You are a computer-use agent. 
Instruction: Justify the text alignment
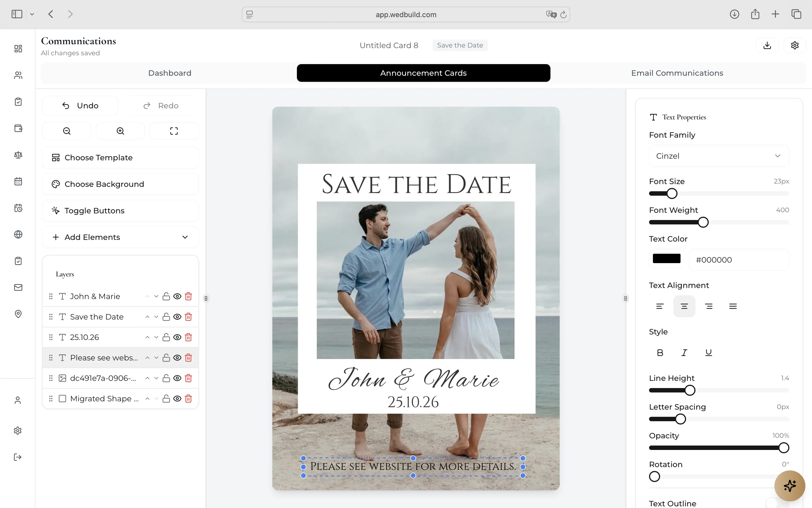(x=733, y=307)
